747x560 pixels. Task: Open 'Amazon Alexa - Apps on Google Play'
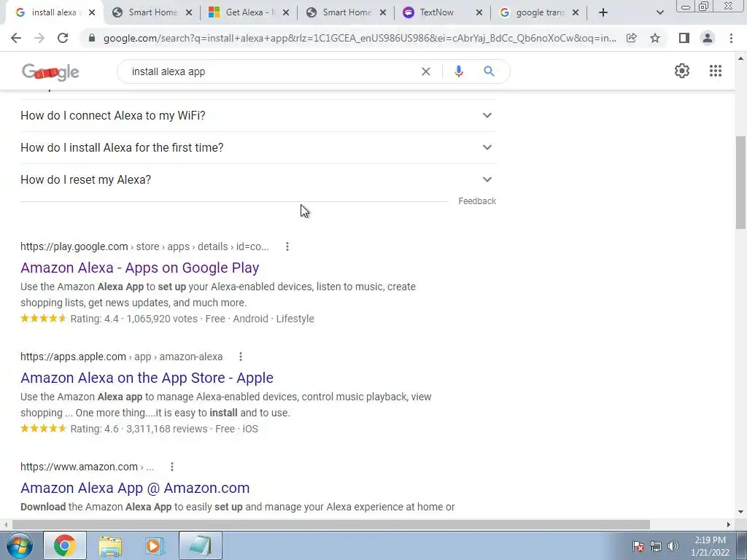[x=139, y=268]
